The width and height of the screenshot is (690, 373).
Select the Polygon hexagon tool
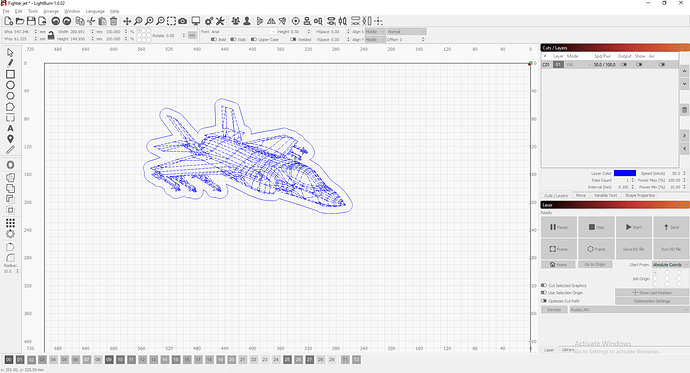pyautogui.click(x=10, y=96)
